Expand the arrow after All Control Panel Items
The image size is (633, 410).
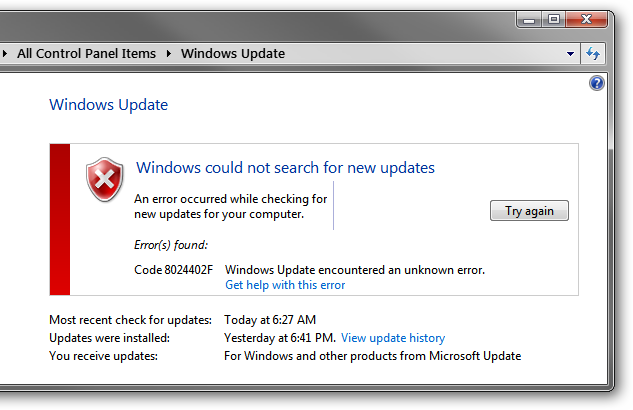pyautogui.click(x=169, y=53)
